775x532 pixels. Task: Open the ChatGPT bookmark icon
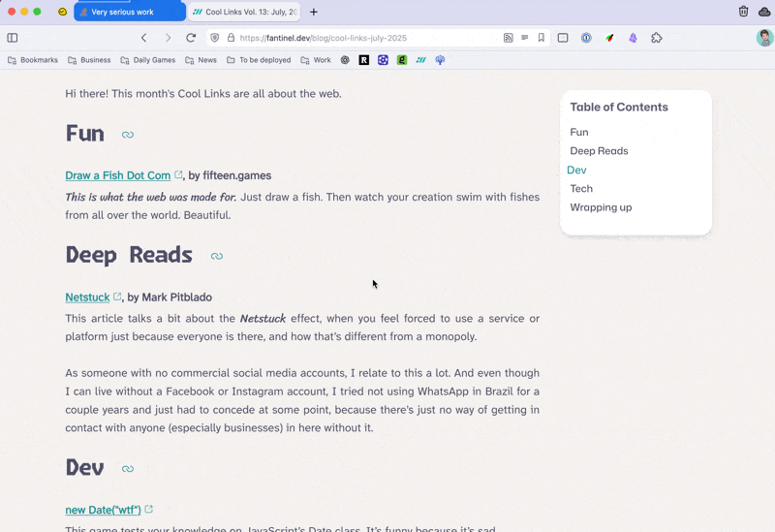(x=345, y=60)
